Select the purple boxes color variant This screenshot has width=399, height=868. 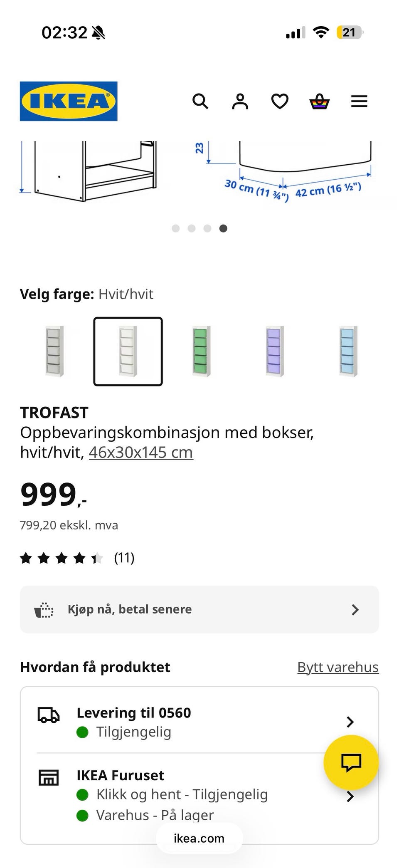point(275,351)
